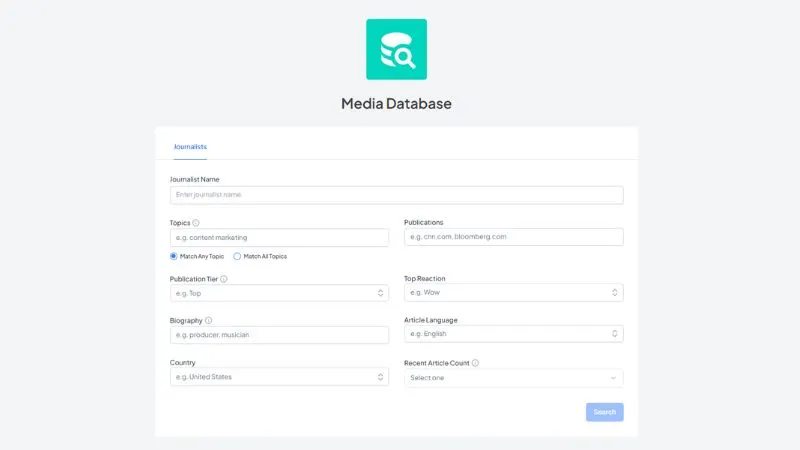Open the Recent Article Count info icon

[x=475, y=363]
